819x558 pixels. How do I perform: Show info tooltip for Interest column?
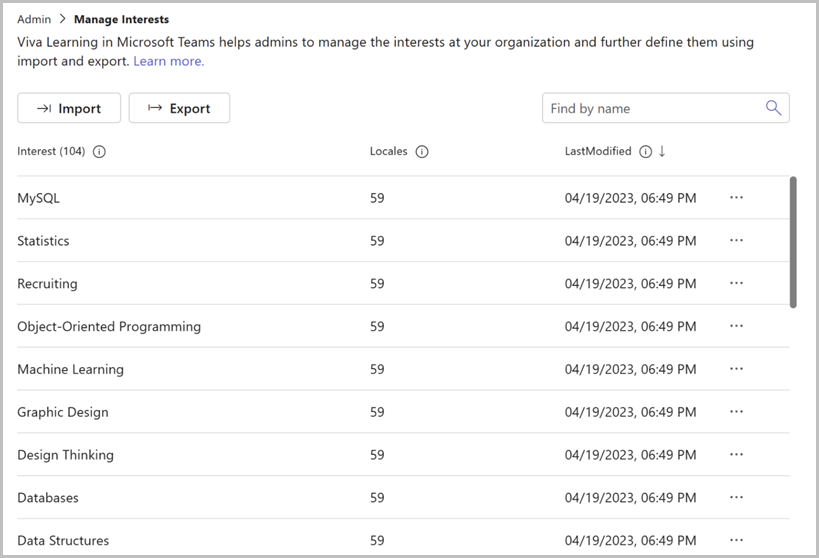click(x=99, y=152)
